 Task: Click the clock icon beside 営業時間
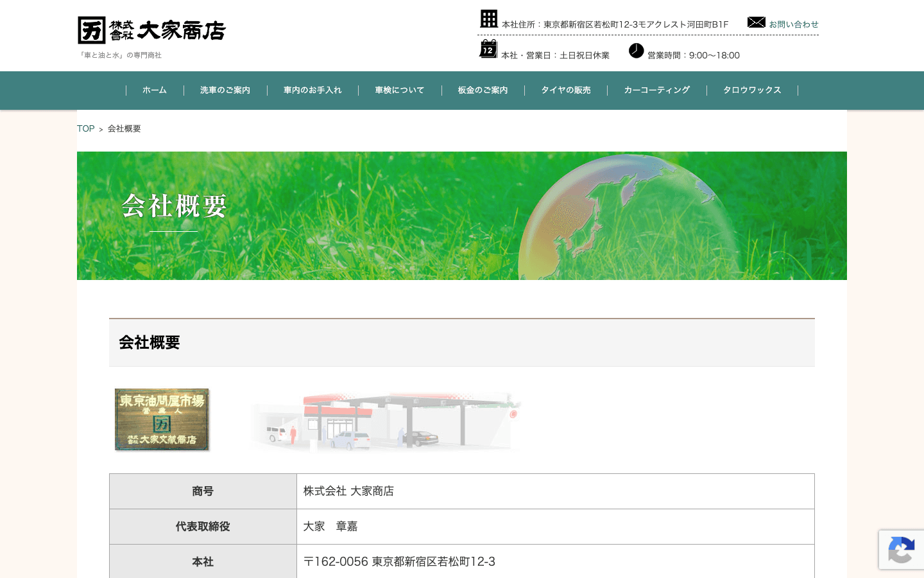(637, 51)
